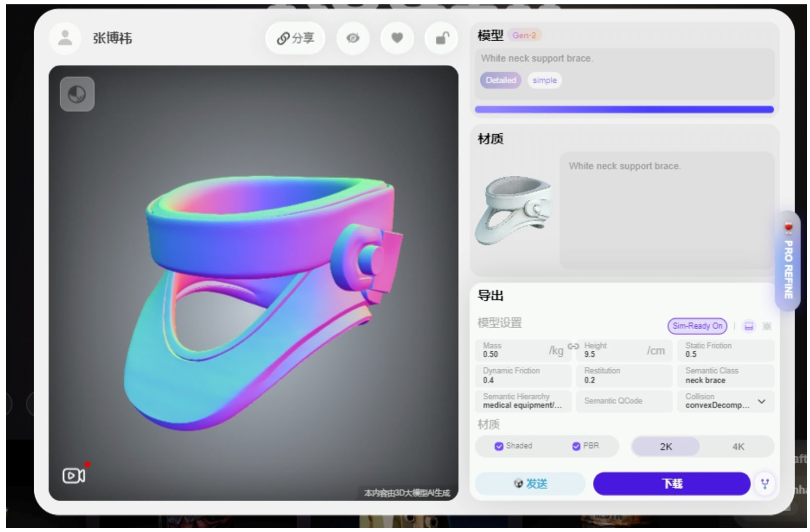Click the purple layout icon beside Sim-Ready
Viewport: 810px width, 532px height.
[x=749, y=326]
